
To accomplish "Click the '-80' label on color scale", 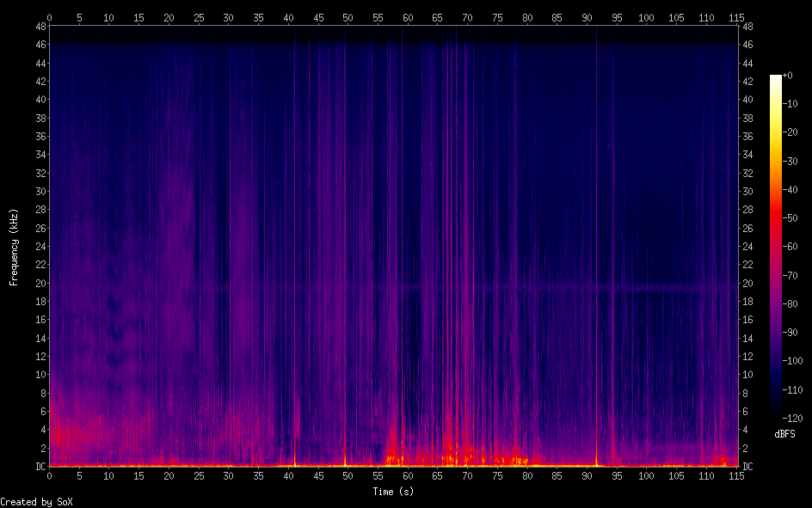I will click(789, 305).
